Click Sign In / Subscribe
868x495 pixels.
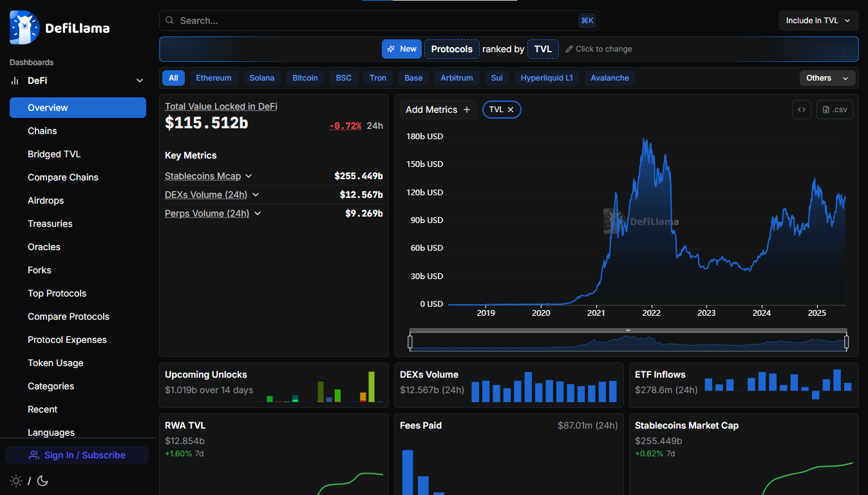pos(77,455)
